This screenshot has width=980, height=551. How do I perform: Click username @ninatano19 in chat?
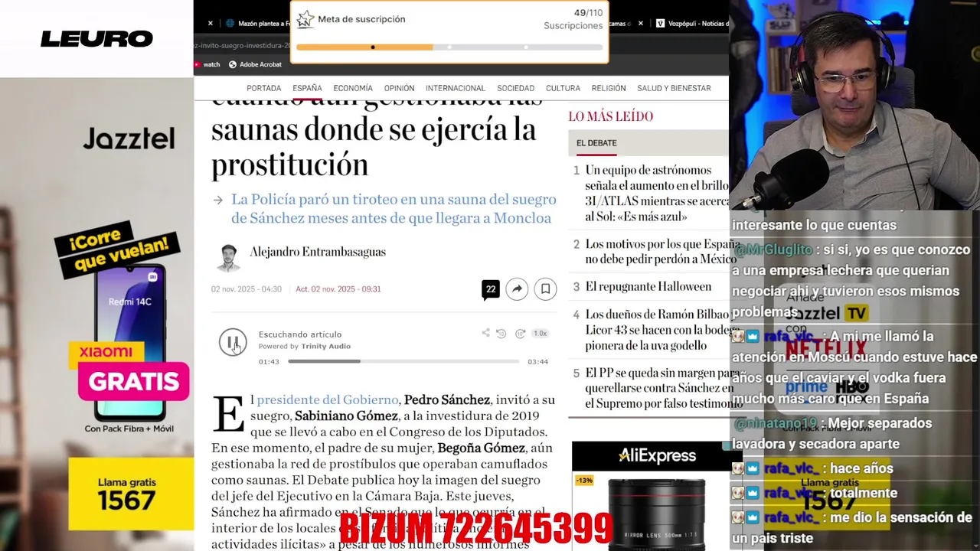point(776,423)
